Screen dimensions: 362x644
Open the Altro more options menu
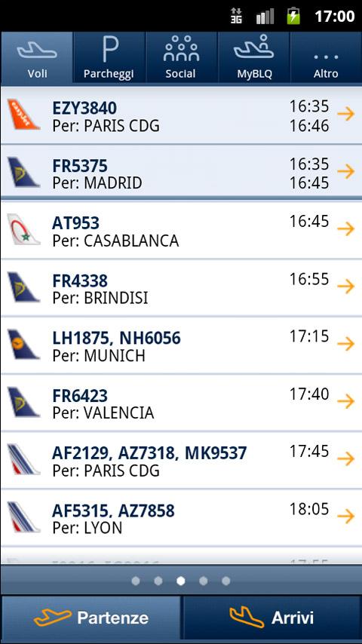tap(327, 58)
